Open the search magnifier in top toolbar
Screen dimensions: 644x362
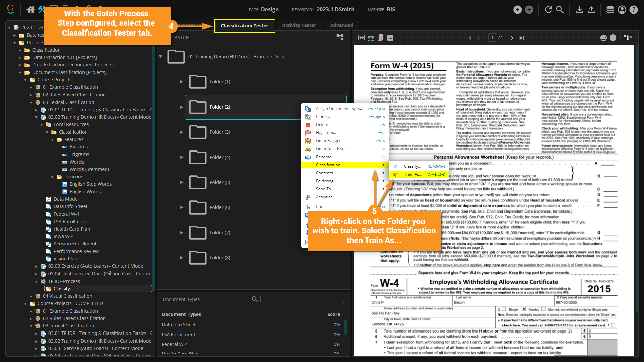(x=560, y=10)
